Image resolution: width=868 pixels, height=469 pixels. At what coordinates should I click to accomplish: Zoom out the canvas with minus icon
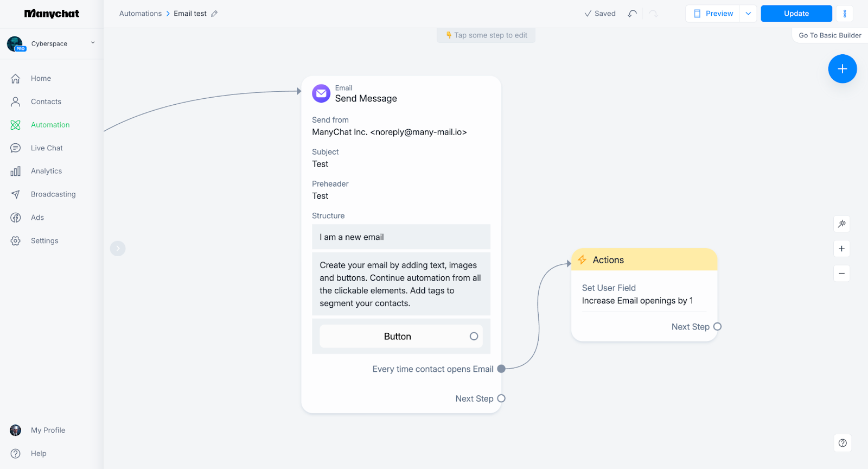point(841,274)
